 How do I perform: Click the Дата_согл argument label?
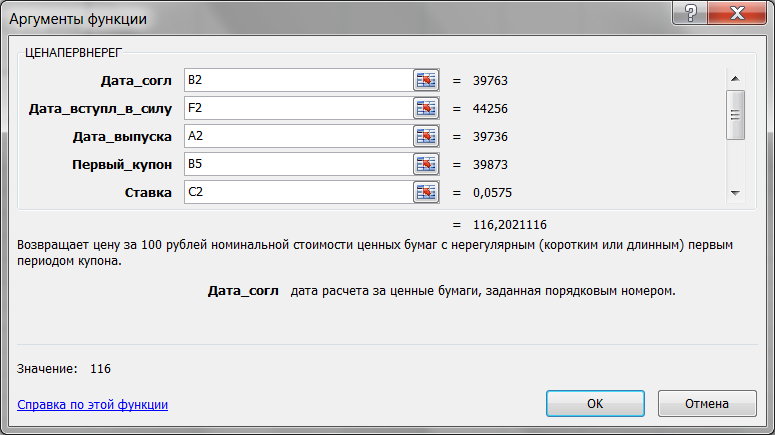[136, 81]
